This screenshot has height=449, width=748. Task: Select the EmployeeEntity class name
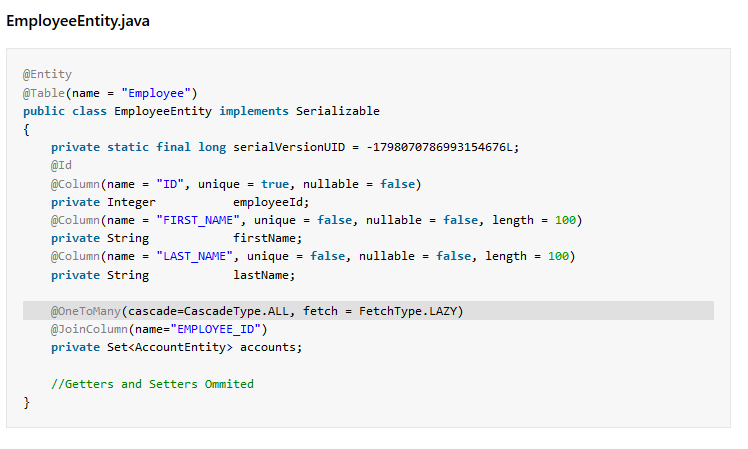(163, 111)
